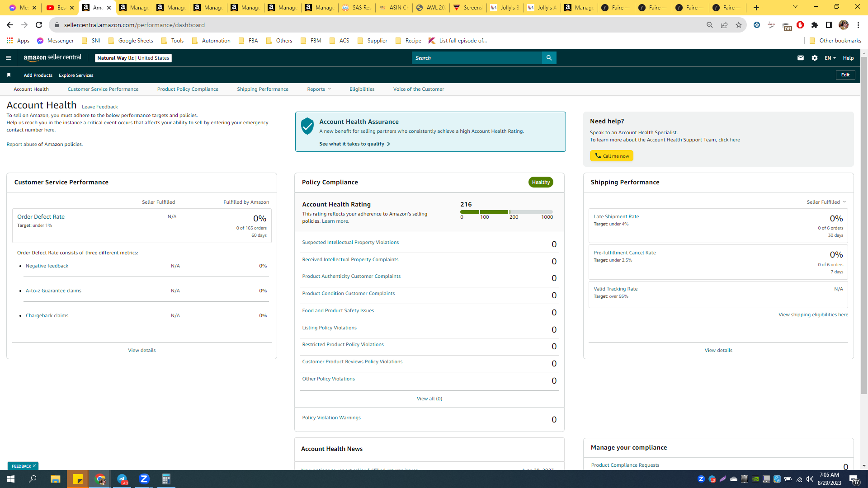The image size is (868, 488).
Task: Close the FEEDBACK tag with its X
Action: pyautogui.click(x=34, y=466)
